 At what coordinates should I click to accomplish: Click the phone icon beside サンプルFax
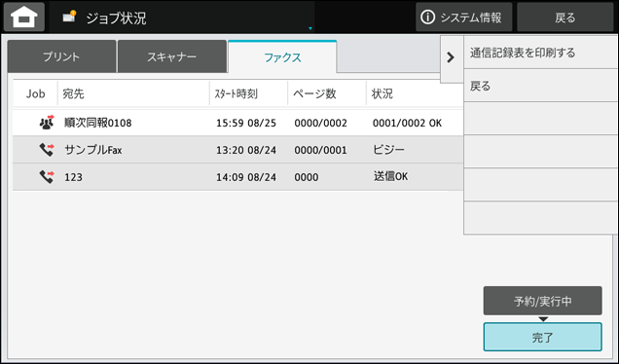47,150
